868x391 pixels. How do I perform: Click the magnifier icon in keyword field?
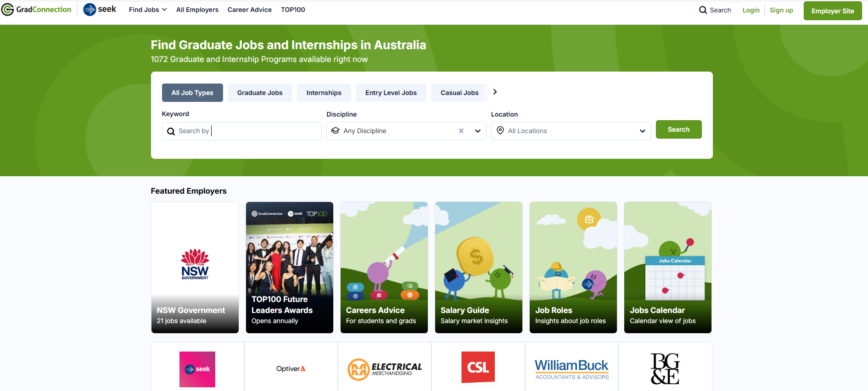click(171, 131)
